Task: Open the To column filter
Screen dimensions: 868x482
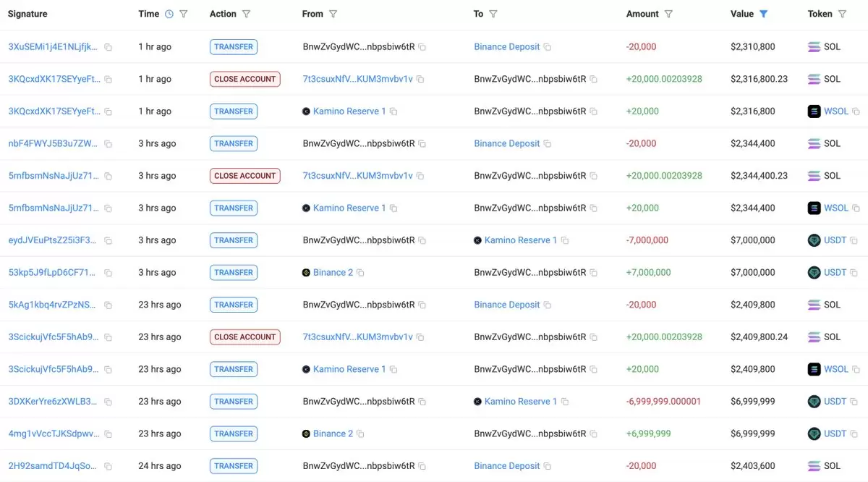Action: pyautogui.click(x=493, y=14)
